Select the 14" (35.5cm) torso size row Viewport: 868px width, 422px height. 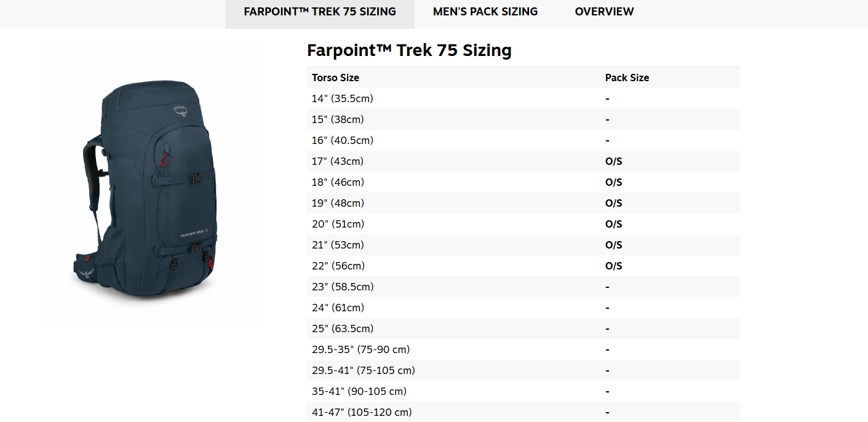pyautogui.click(x=343, y=98)
